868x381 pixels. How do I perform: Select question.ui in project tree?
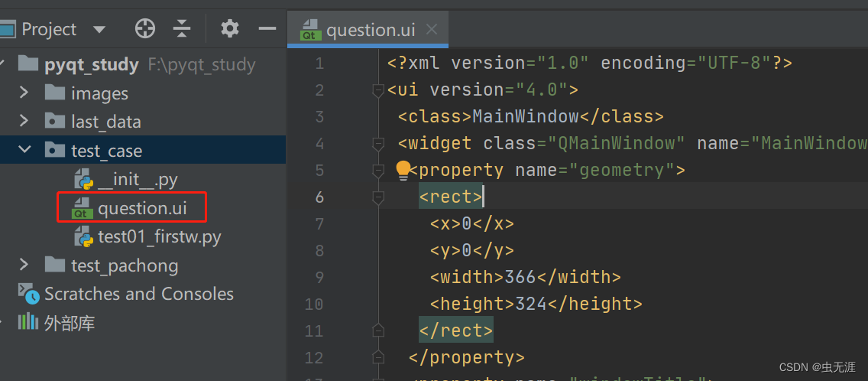(x=142, y=208)
